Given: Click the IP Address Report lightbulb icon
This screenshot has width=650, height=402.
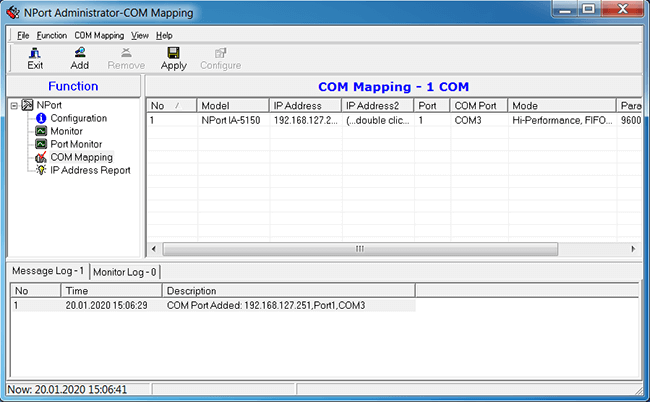Looking at the screenshot, I should 41,170.
